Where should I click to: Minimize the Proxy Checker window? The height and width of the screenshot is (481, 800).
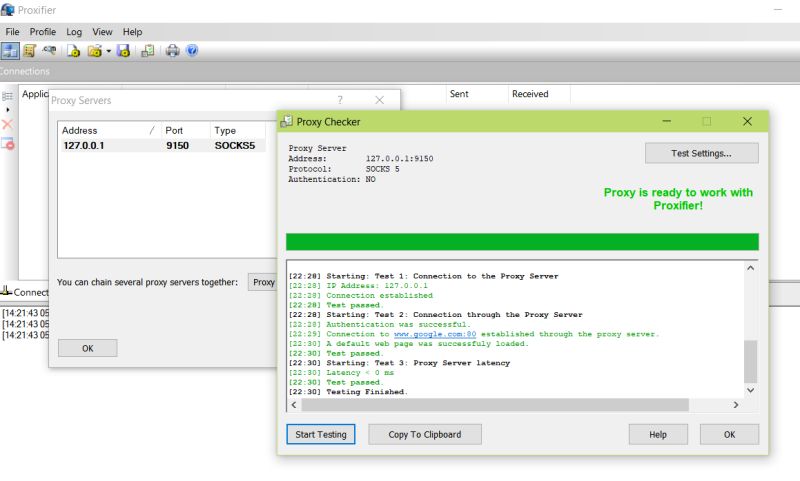[667, 121]
